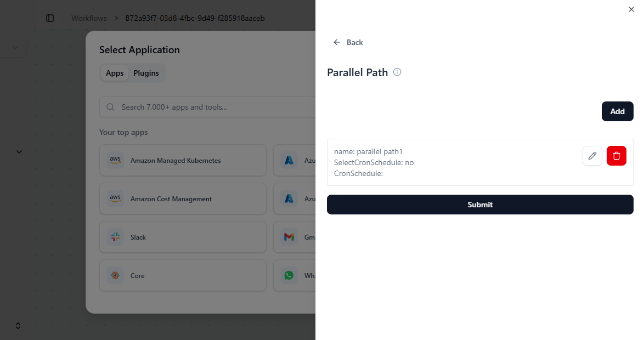
Task: Toggle the sidebar panel icon
Action: (50, 18)
